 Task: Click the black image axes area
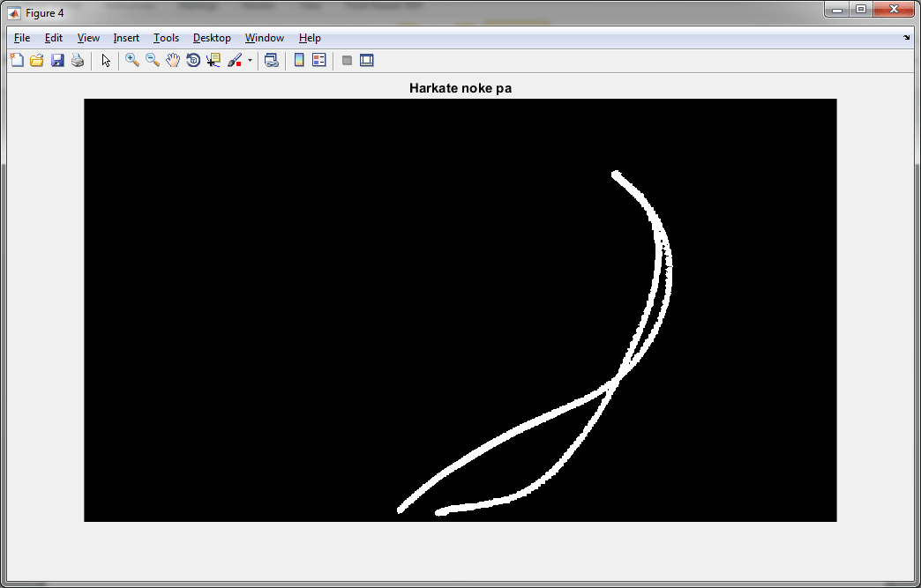click(x=460, y=309)
